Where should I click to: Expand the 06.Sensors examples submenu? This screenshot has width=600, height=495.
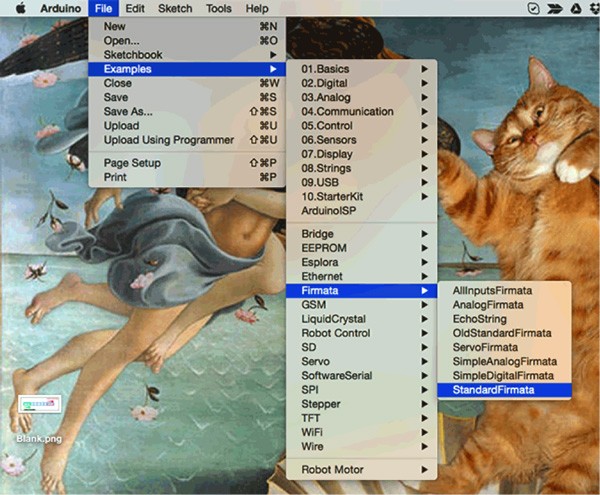pos(362,140)
